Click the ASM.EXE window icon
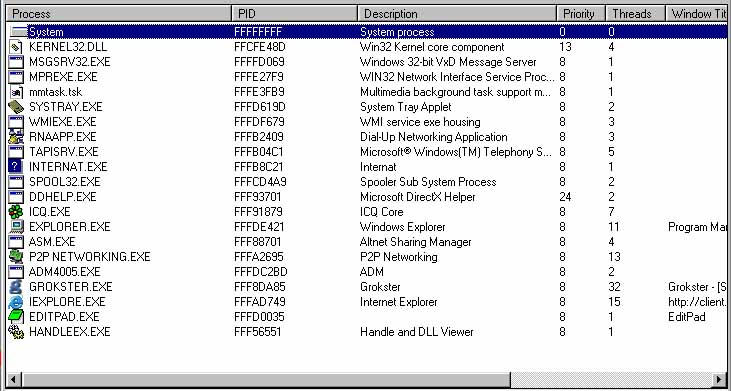731x391 pixels. click(16, 241)
